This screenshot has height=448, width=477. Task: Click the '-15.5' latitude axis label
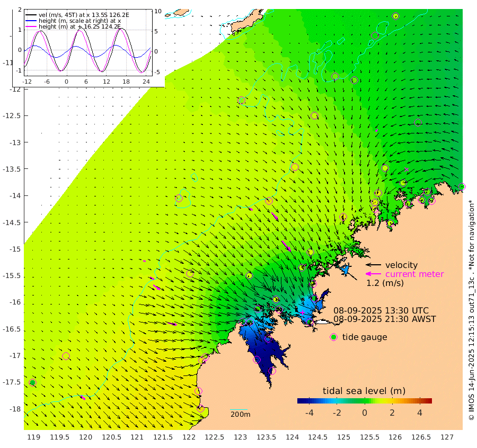coord(12,276)
